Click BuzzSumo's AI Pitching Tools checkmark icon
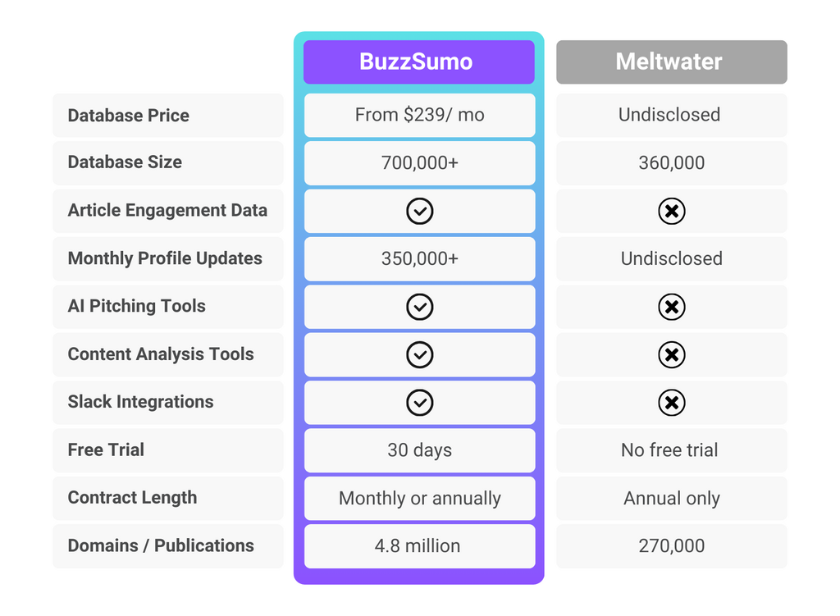This screenshot has width=840, height=616. click(x=419, y=307)
